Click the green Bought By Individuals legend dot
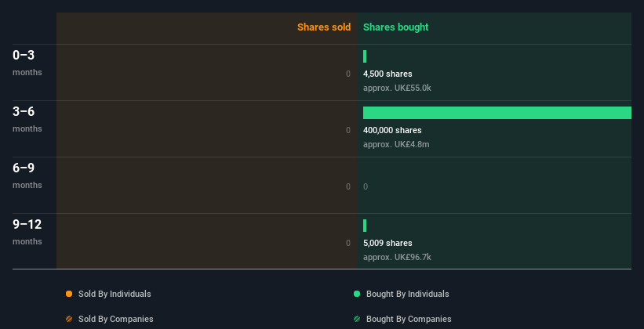The height and width of the screenshot is (329, 644). pyautogui.click(x=357, y=294)
